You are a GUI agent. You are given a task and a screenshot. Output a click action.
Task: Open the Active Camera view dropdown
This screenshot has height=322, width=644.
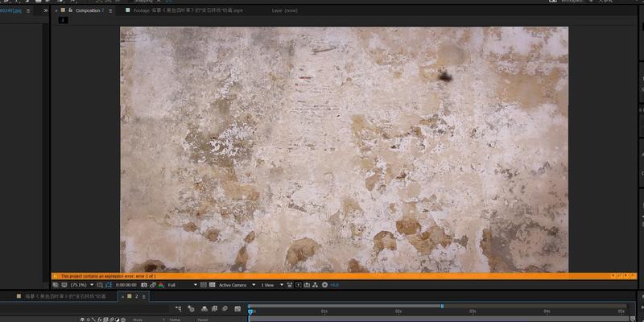[x=237, y=285]
